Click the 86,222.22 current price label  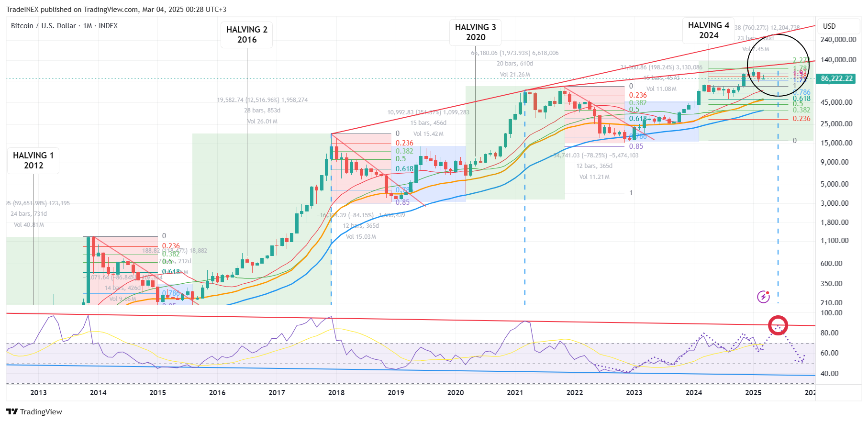click(836, 78)
